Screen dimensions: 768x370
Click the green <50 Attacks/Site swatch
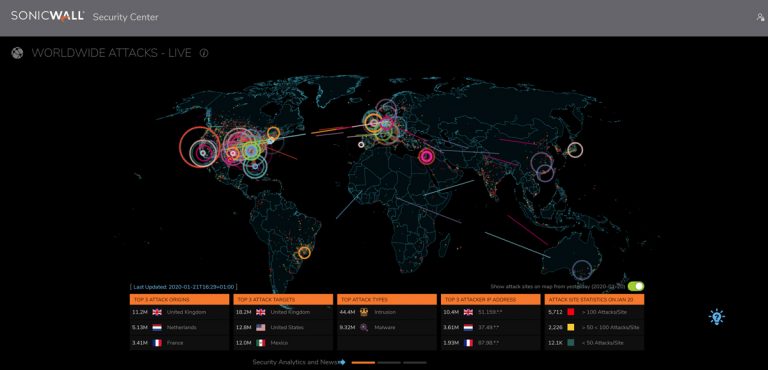pos(570,343)
